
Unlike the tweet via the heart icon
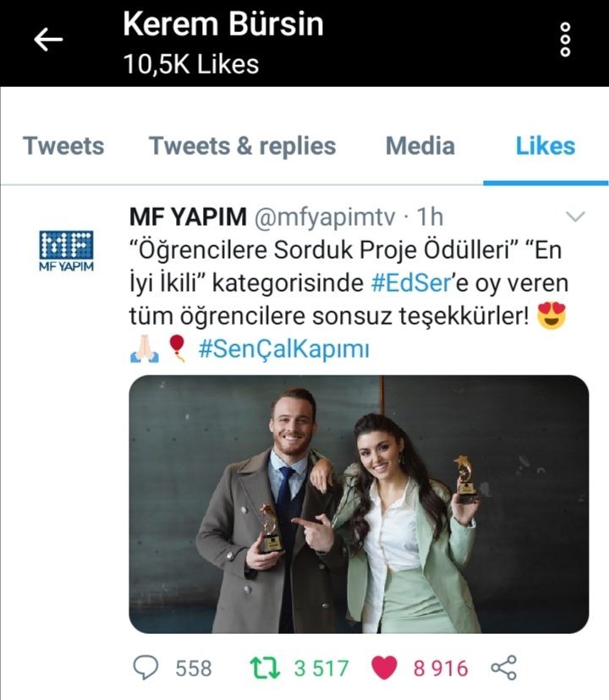click(385, 668)
